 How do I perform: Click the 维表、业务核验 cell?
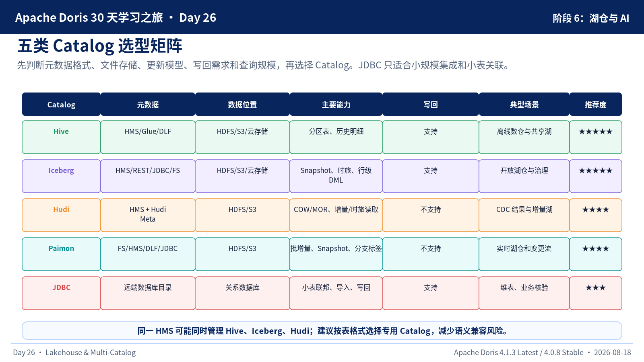(x=524, y=293)
